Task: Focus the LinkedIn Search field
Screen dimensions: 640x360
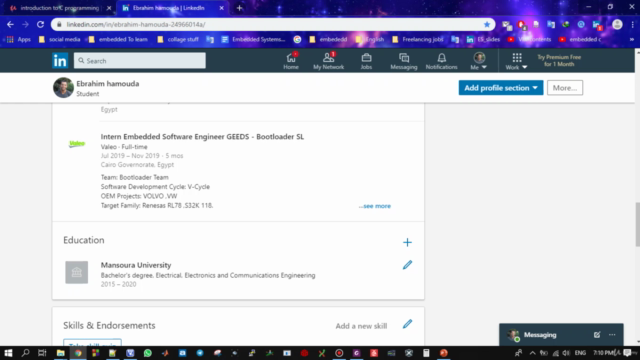Action: [140, 61]
